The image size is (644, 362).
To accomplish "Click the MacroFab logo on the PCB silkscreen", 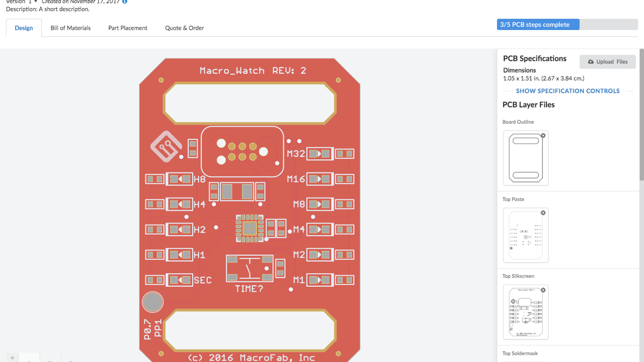I will (x=166, y=146).
